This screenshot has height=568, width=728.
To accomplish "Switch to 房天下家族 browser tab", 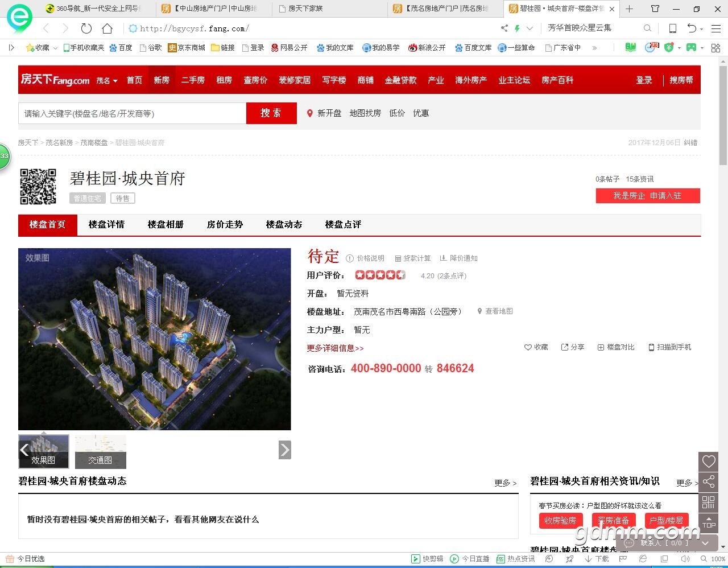I will coord(329,9).
